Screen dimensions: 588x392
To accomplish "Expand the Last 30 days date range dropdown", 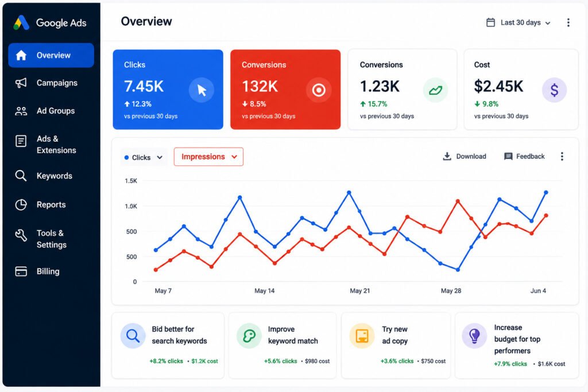I will [x=519, y=22].
